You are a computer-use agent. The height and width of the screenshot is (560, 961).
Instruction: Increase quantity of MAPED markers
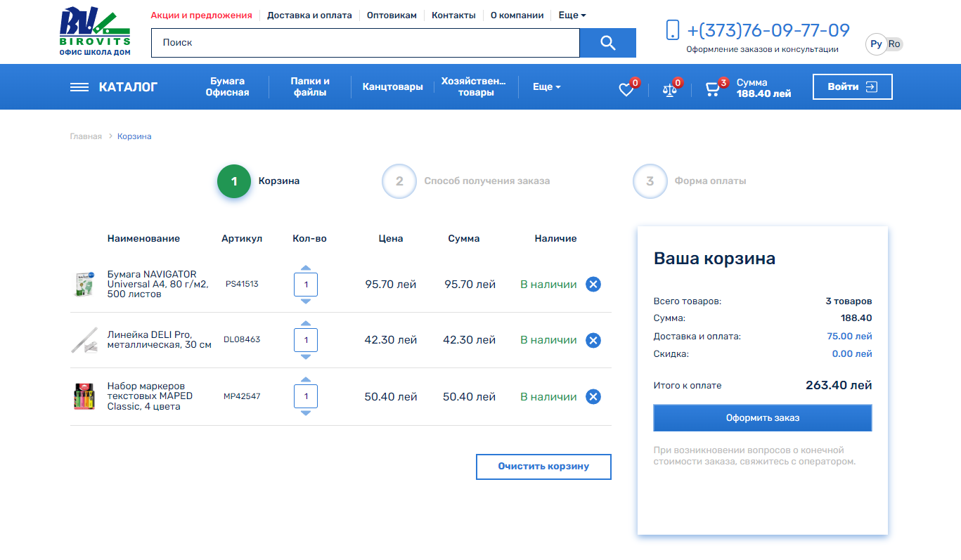306,379
